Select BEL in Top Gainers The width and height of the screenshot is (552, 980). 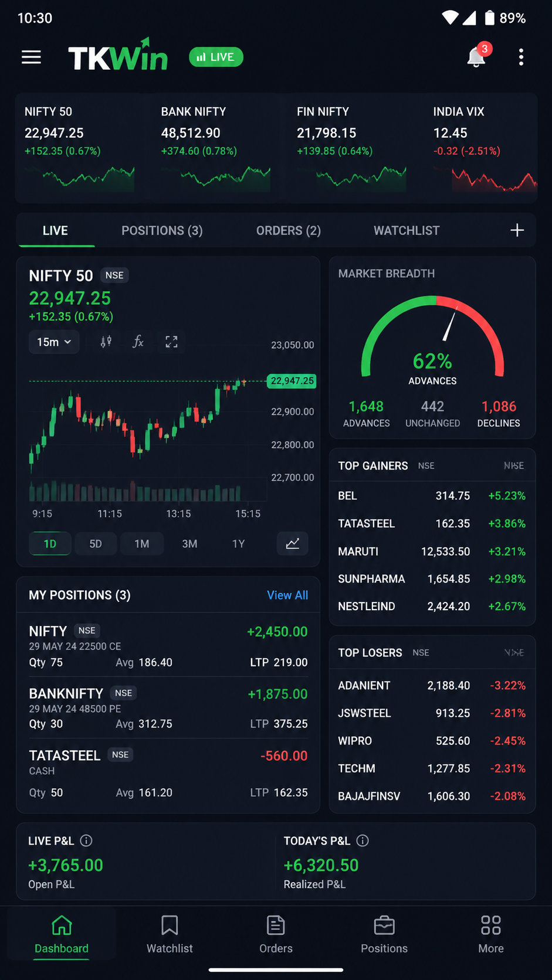[x=432, y=496]
